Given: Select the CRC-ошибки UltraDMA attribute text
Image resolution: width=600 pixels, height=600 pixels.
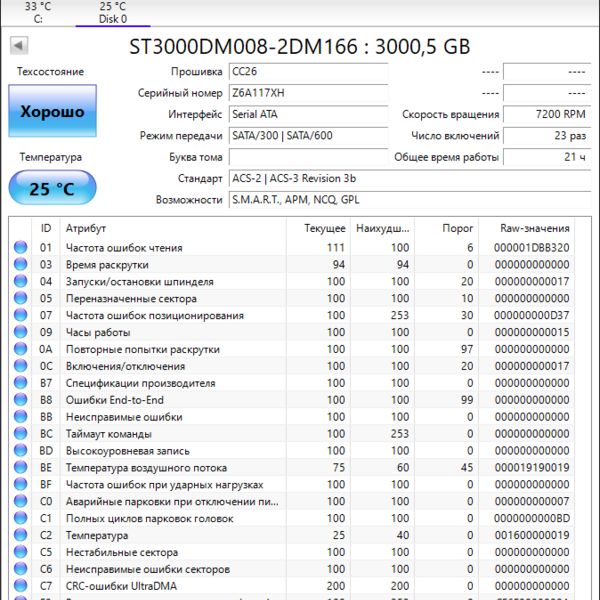Looking at the screenshot, I should click(121, 586).
